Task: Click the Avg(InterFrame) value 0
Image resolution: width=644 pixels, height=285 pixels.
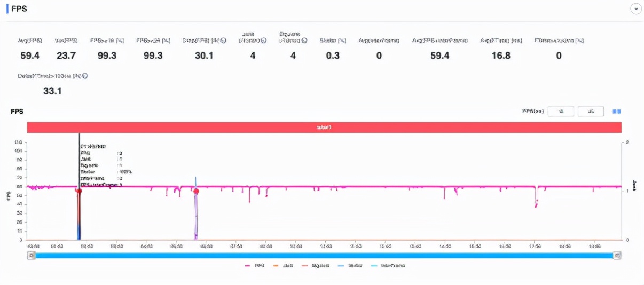Action: click(379, 56)
